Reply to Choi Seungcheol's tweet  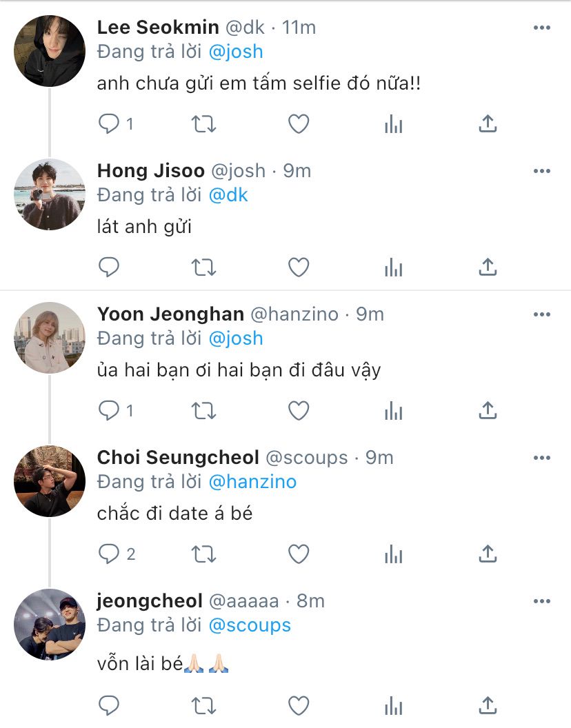point(109,554)
